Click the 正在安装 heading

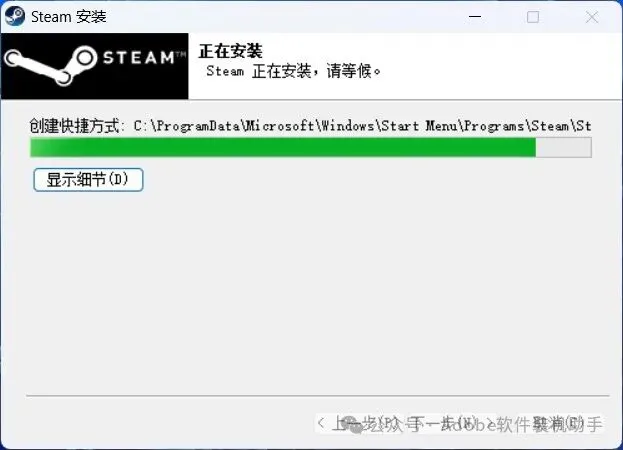tap(230, 51)
